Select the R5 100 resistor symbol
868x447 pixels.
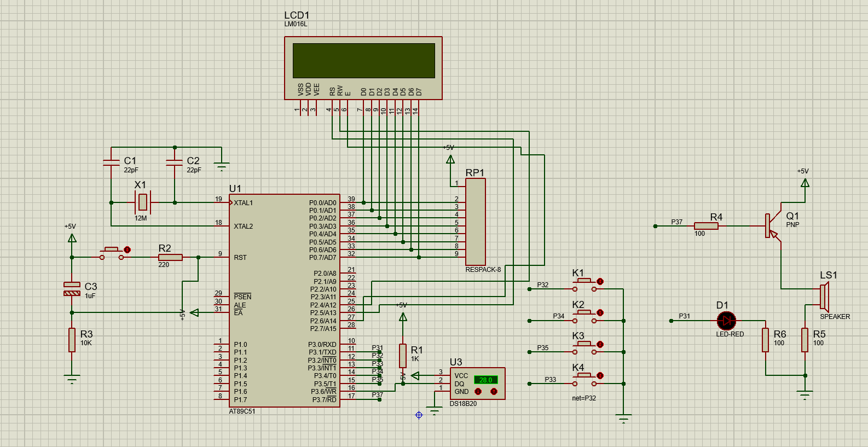click(x=805, y=340)
